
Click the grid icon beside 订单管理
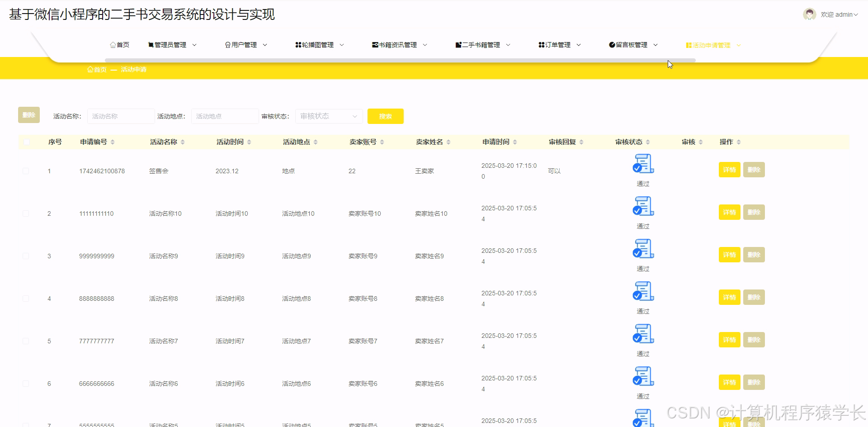(x=541, y=44)
